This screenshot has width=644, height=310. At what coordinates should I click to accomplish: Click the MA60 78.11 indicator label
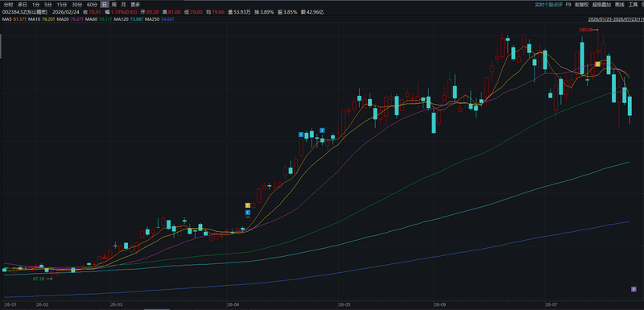point(98,19)
